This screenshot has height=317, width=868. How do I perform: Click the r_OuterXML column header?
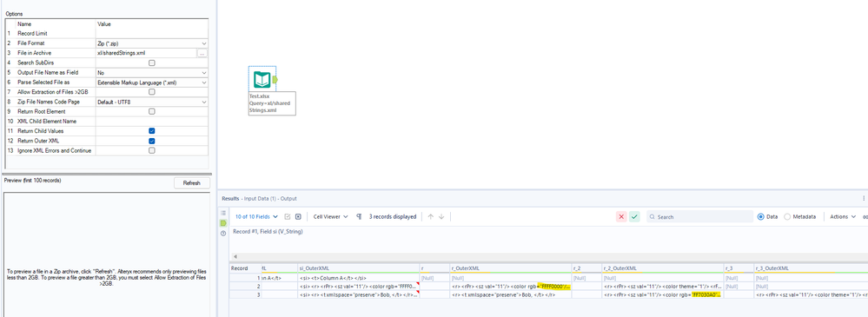510,267
